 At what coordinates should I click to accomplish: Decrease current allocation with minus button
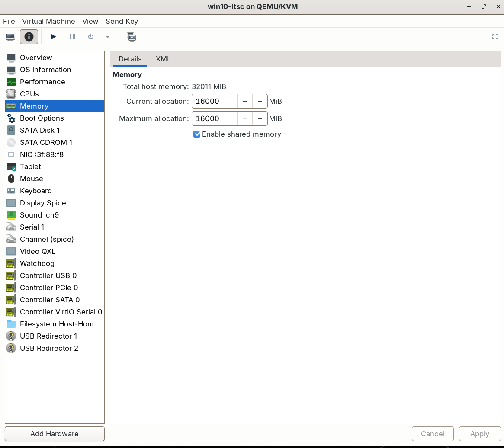(244, 101)
